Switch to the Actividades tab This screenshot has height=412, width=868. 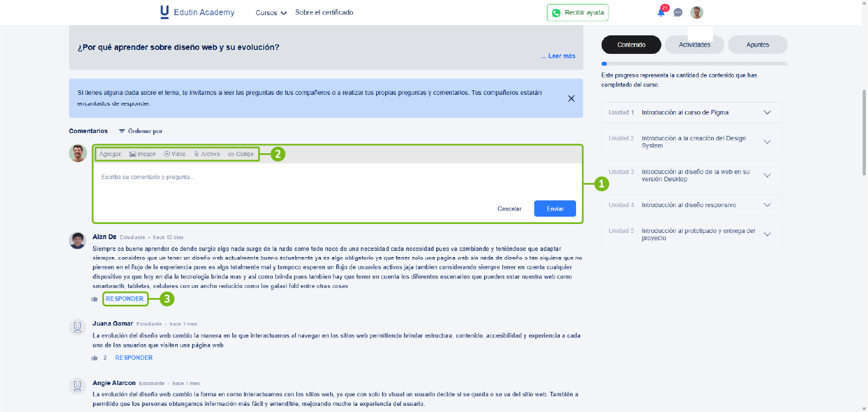694,45
